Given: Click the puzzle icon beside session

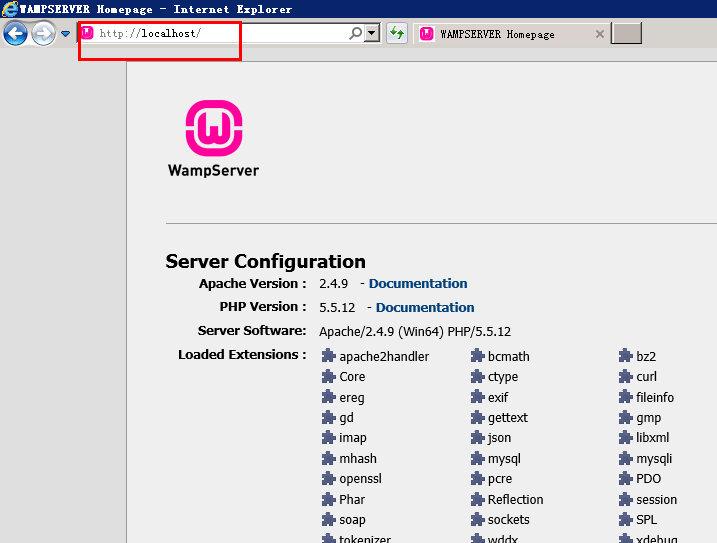Looking at the screenshot, I should (x=626, y=500).
